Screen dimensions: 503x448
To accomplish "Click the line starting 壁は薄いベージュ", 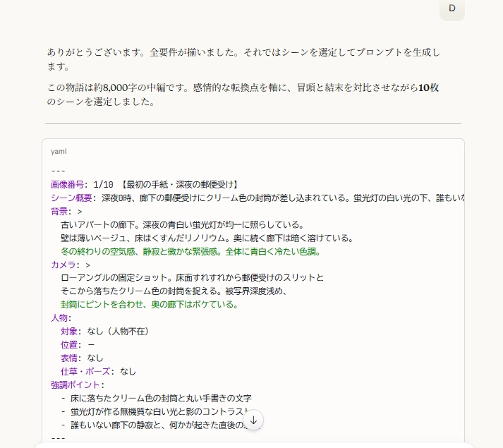I will click(207, 238).
